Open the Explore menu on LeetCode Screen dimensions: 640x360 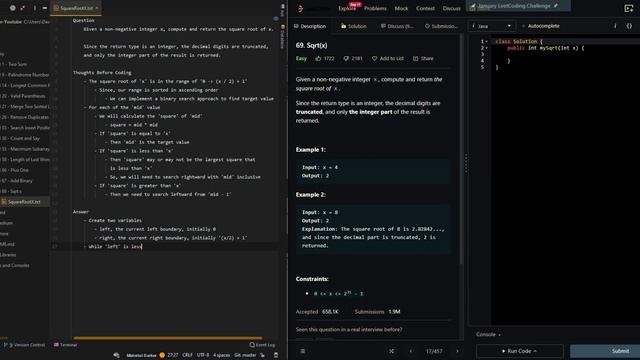coord(347,8)
